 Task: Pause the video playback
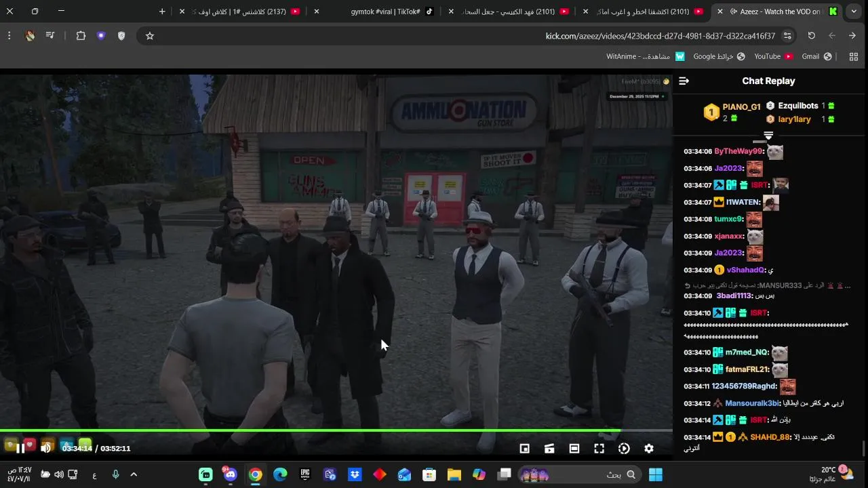pos(20,448)
